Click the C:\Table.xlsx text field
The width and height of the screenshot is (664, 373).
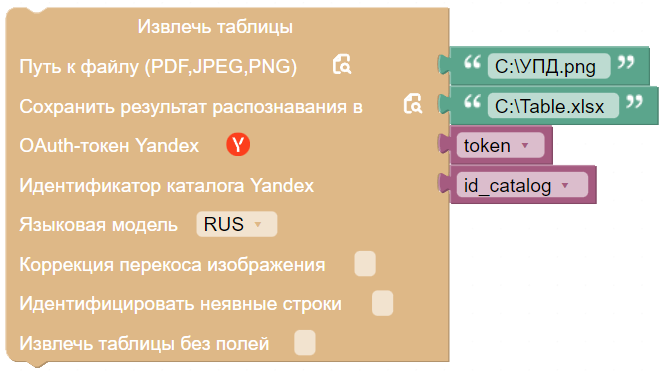(553, 106)
